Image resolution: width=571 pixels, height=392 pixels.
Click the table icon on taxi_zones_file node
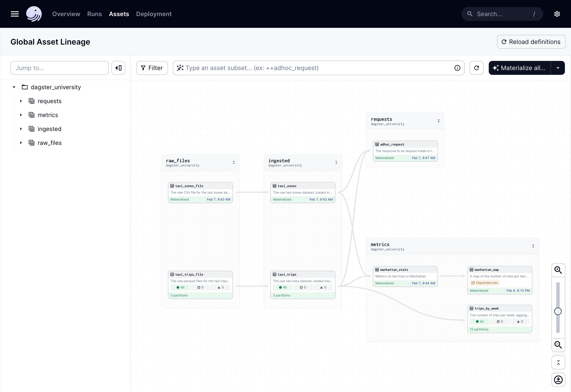172,186
